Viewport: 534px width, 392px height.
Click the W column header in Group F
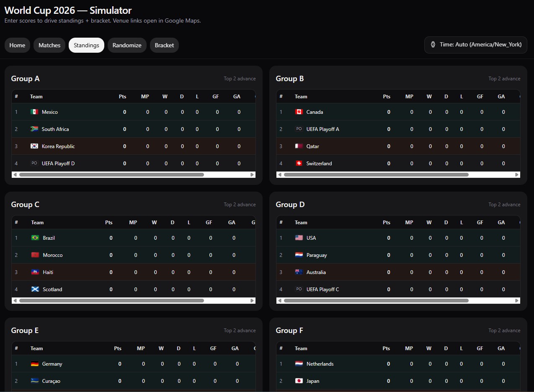click(429, 348)
